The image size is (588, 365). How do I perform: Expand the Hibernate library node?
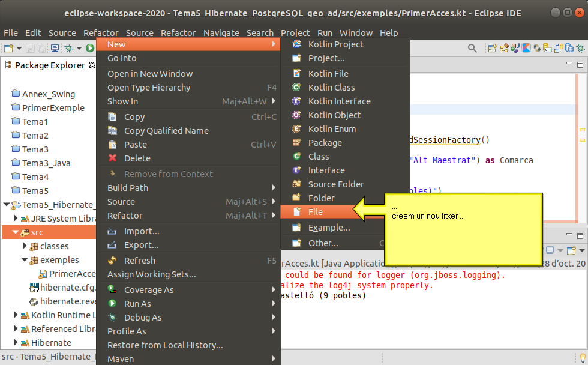tap(16, 343)
